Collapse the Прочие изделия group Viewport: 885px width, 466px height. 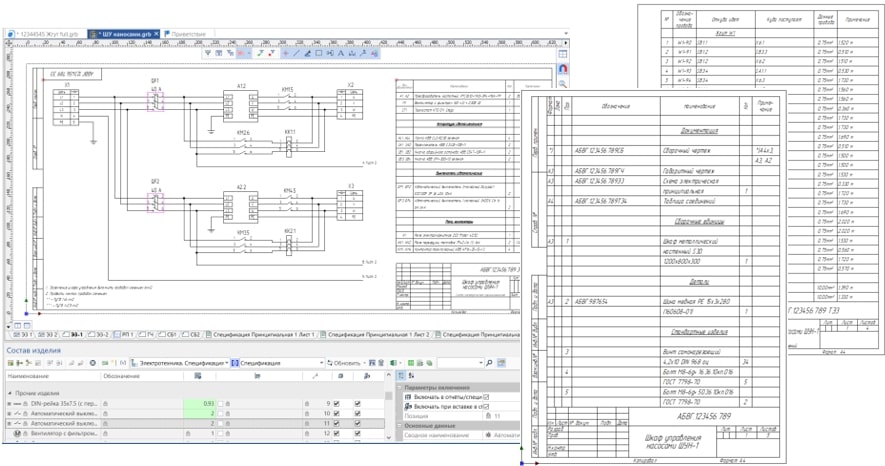click(x=10, y=393)
